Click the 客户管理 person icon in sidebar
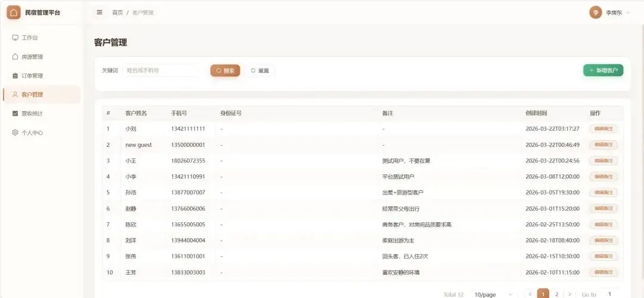 click(15, 95)
